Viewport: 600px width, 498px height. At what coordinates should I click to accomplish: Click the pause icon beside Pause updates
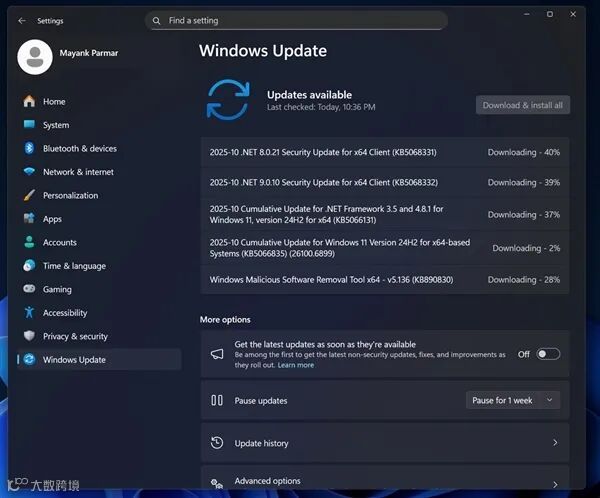[217, 400]
